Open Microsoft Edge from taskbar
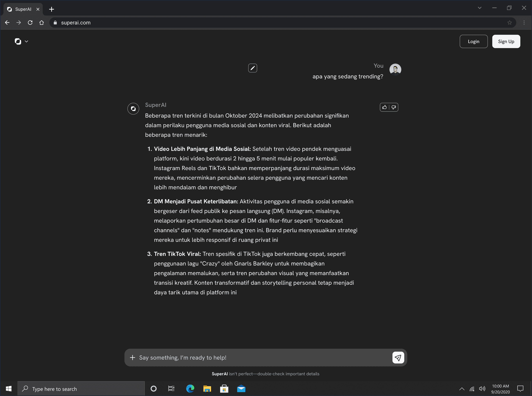Screen dimensions: 532x396 (190, 389)
